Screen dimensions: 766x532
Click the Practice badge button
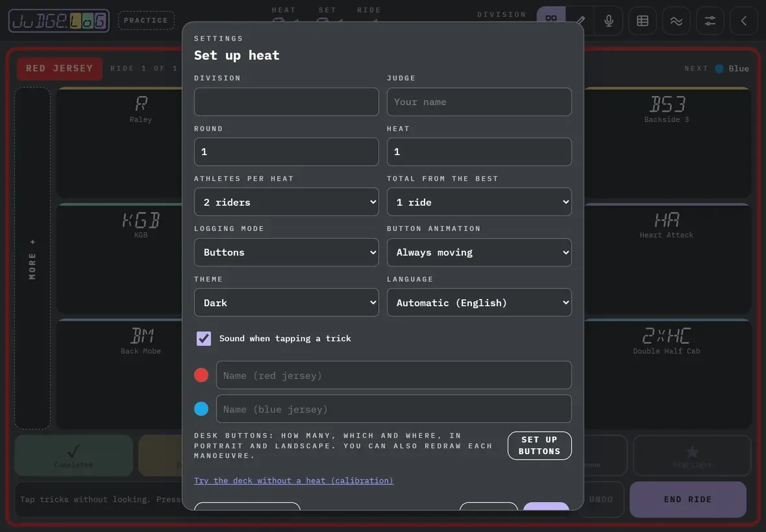coord(146,21)
